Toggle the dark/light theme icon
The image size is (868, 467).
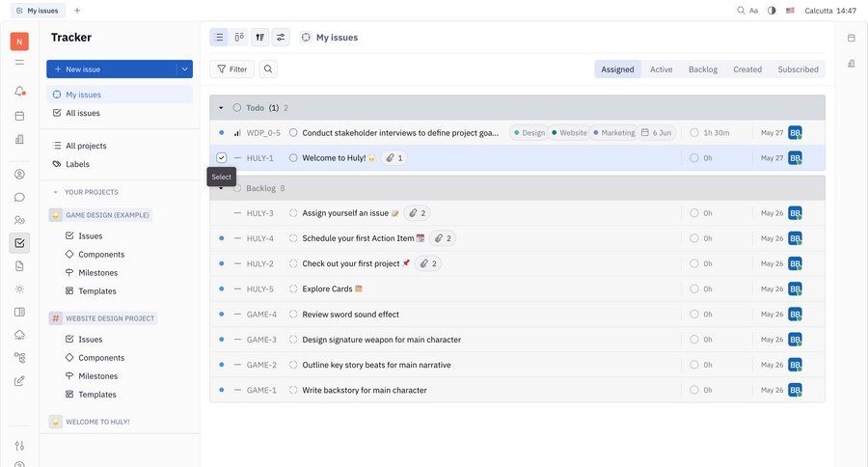coord(772,11)
